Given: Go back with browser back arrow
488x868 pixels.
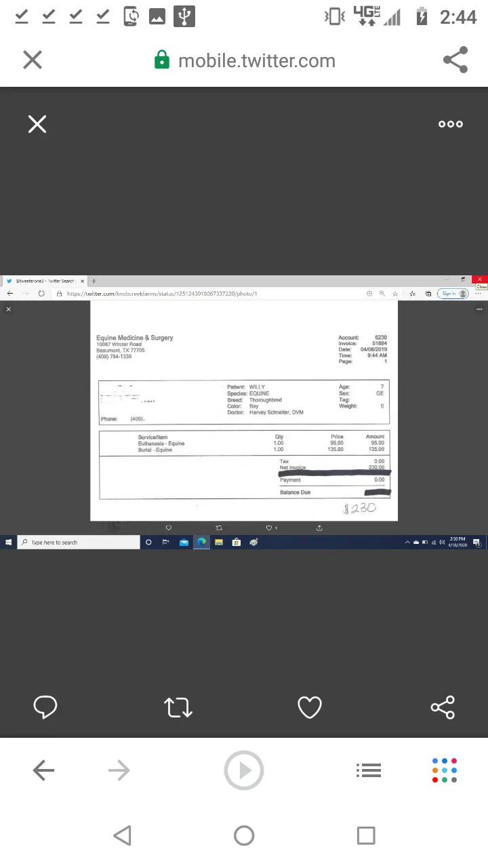Looking at the screenshot, I should 43,770.
